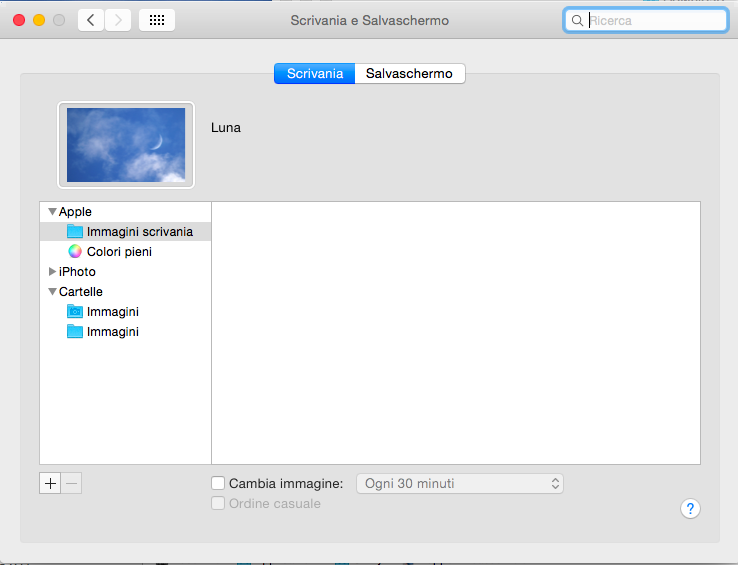Click the magnifier icon in search field

(577, 21)
